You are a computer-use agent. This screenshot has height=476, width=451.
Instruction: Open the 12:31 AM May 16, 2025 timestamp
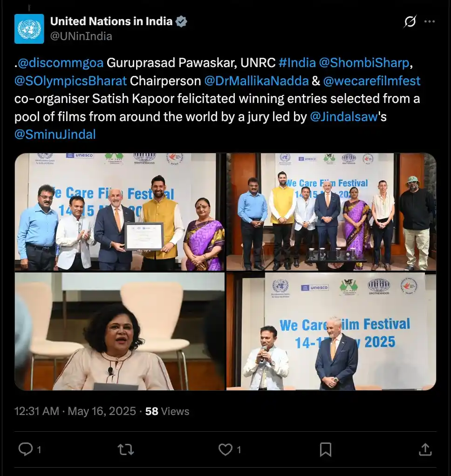click(75, 411)
